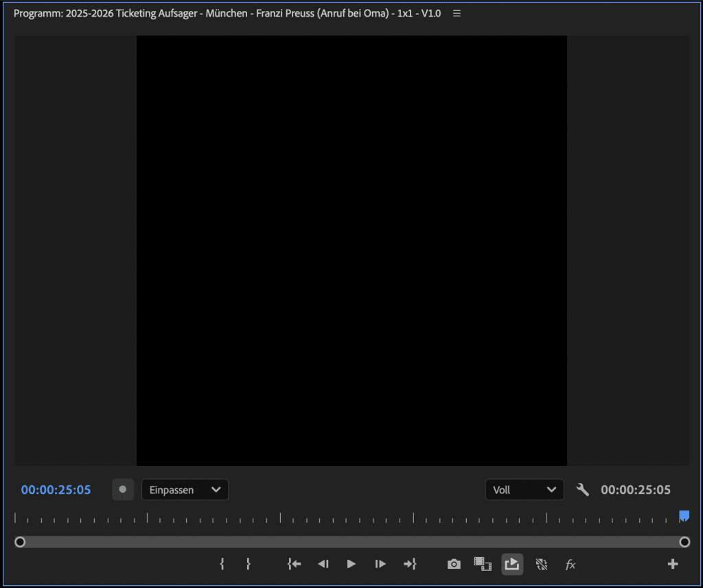The image size is (703, 588).
Task: Click the Mark In bracket icon
Action: 222,564
